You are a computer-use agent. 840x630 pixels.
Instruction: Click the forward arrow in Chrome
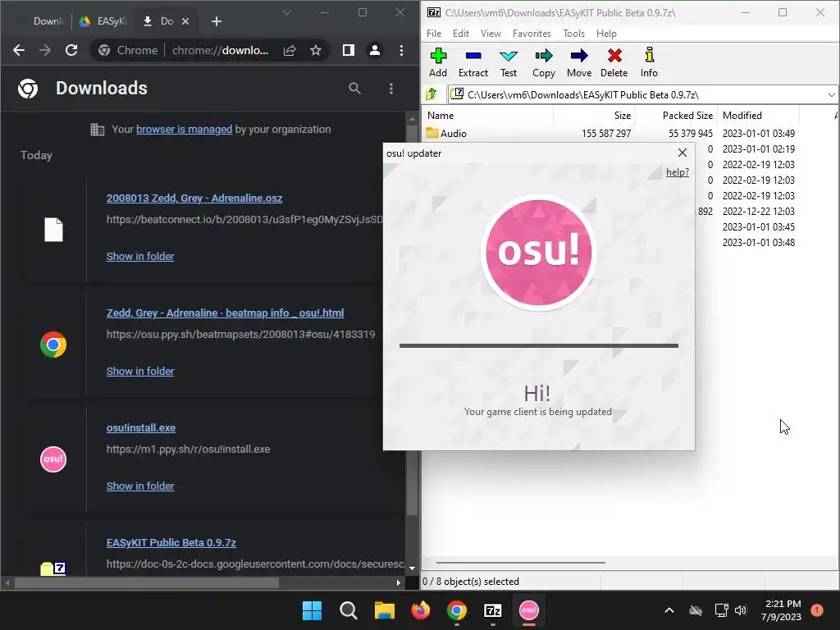(x=45, y=50)
